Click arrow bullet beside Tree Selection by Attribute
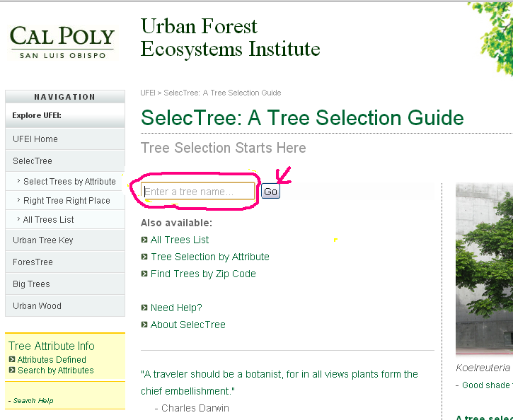Viewport: 513px width, 420px height. [144, 257]
